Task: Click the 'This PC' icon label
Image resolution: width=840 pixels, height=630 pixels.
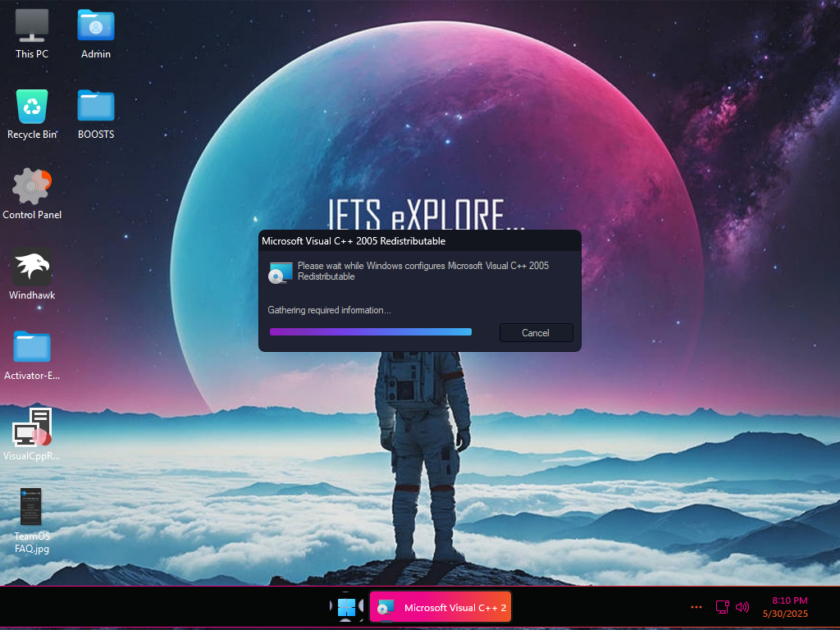Action: tap(32, 54)
